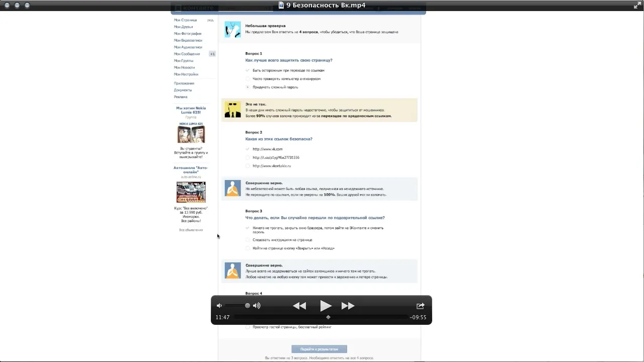This screenshot has width=644, height=362.
Task: Click the 'Перейти к результатам' button
Action: [319, 349]
